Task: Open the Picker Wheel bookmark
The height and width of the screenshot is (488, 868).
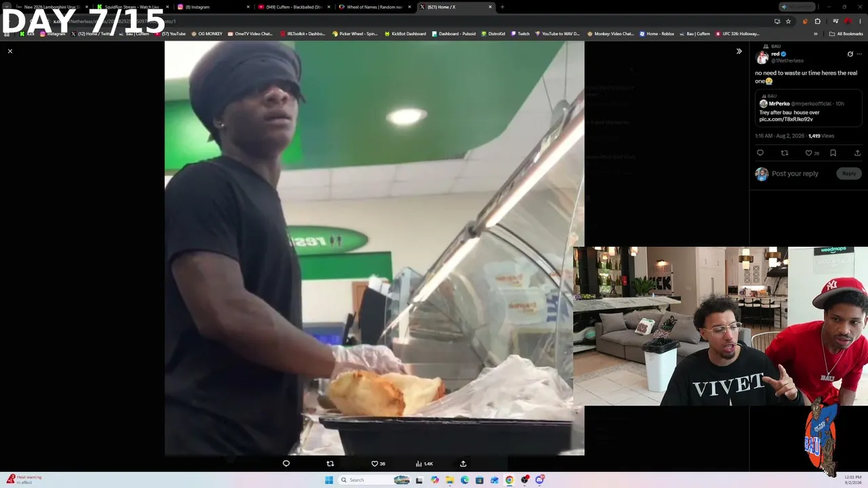Action: coord(355,34)
